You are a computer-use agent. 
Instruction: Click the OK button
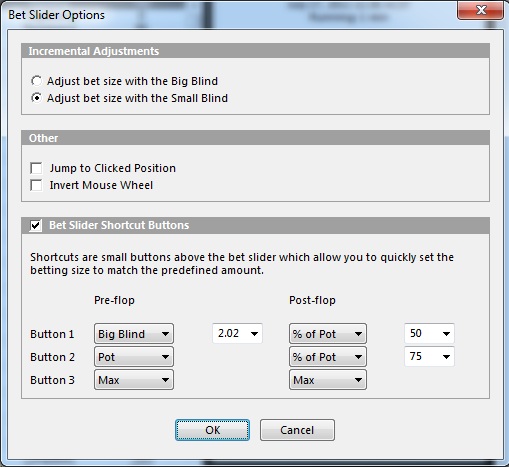pos(212,430)
